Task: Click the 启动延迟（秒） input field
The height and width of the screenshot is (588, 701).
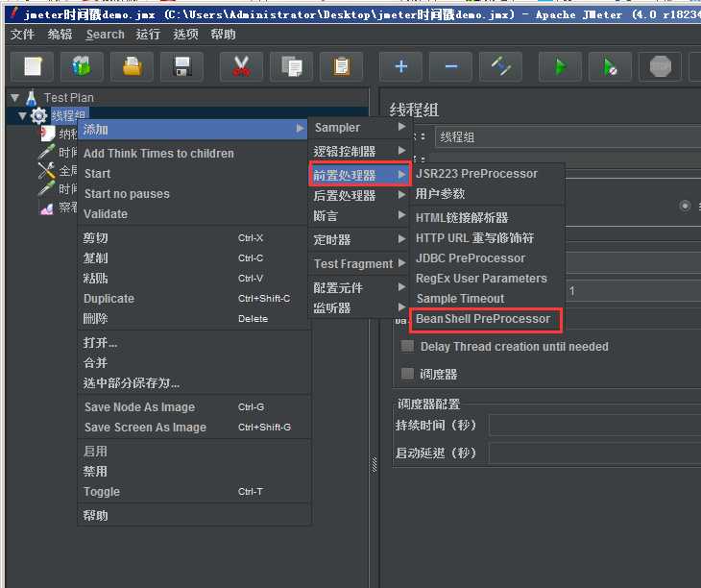Action: click(595, 453)
